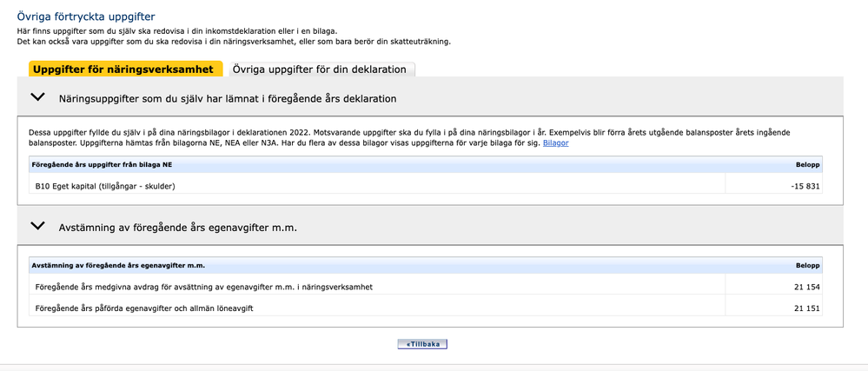
Task: Click the amount 21 151
Action: click(x=807, y=308)
